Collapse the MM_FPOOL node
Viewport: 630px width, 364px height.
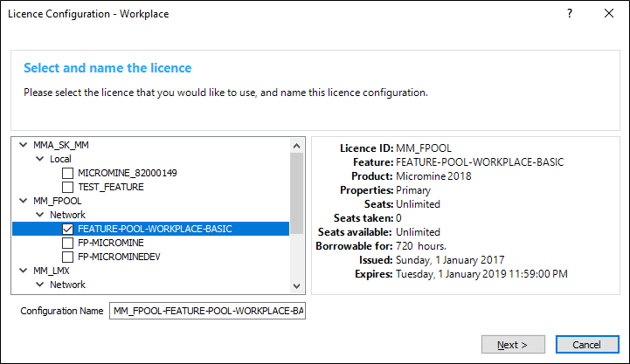click(24, 201)
